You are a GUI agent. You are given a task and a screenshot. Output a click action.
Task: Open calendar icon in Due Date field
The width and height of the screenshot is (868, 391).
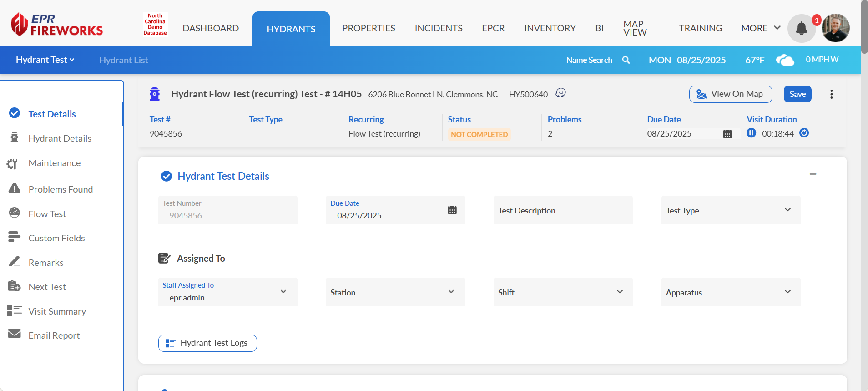(x=452, y=210)
